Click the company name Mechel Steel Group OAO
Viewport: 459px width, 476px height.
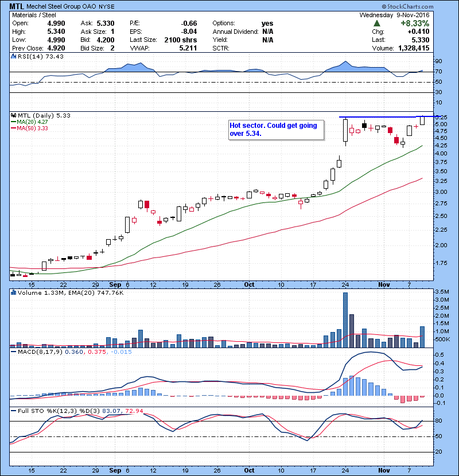click(61, 6)
